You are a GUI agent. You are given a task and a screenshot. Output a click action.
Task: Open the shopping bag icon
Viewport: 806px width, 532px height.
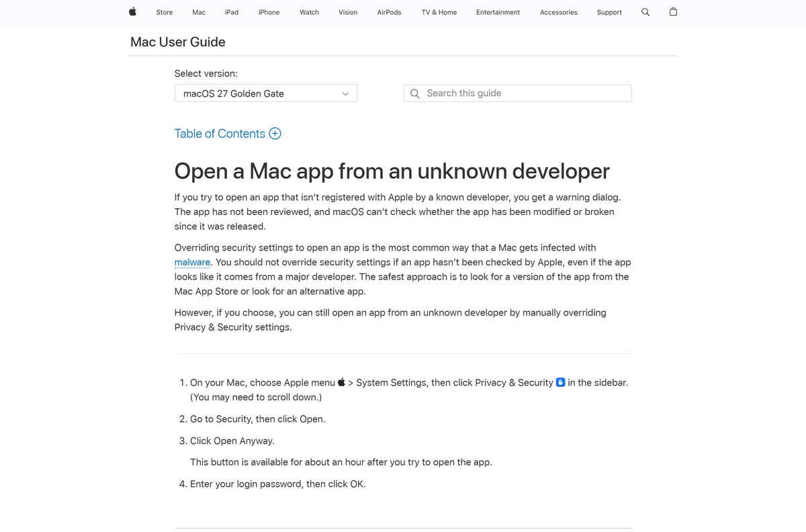pos(673,12)
